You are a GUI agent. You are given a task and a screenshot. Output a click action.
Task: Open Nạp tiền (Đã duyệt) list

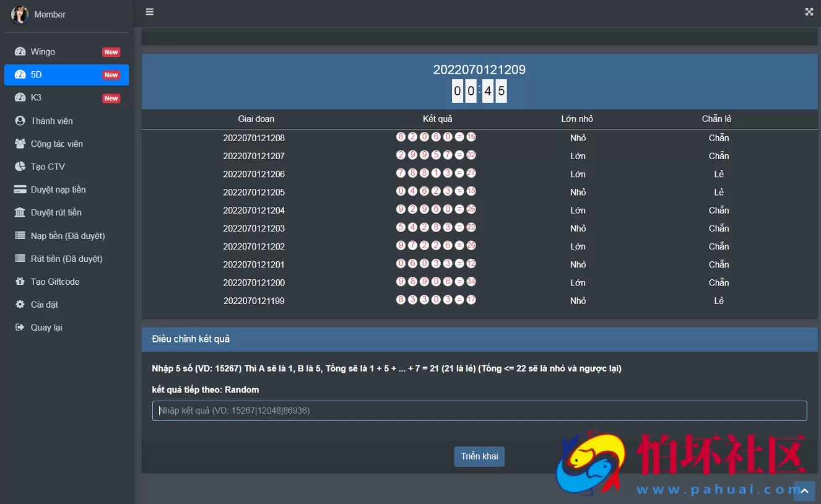click(x=67, y=236)
